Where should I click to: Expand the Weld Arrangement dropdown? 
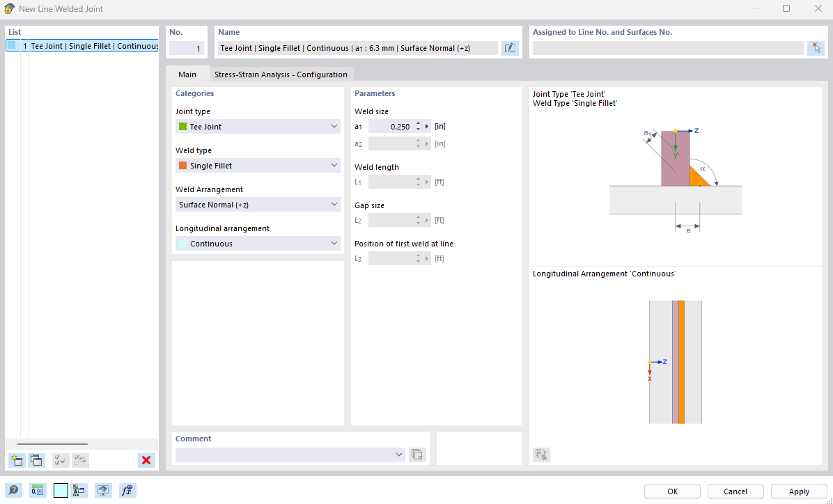click(x=258, y=205)
